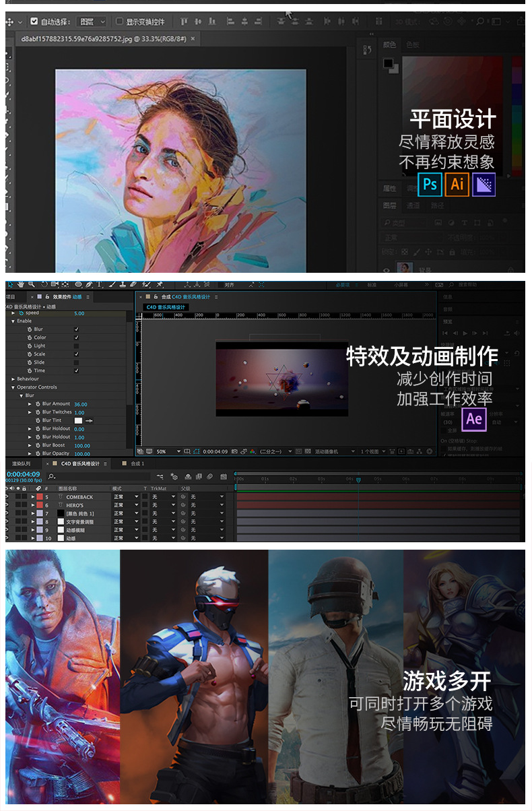Select the Type tool in After Effects toolbar
Screen dimensions: 532x811
click(99, 285)
